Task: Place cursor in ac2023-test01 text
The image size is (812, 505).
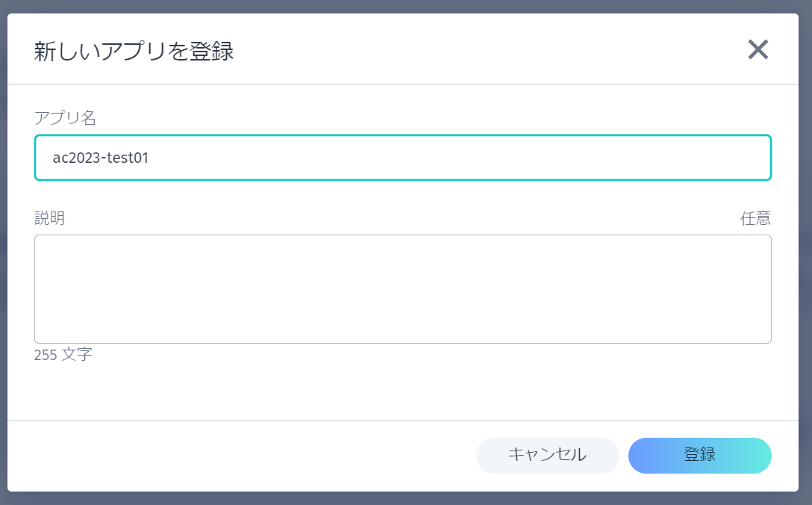Action: click(101, 158)
